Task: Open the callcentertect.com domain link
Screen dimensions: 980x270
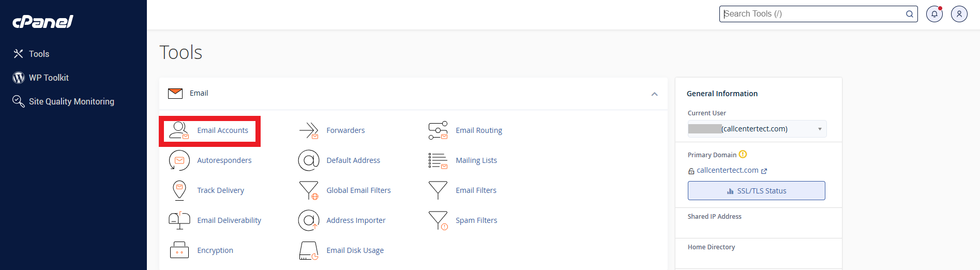Action: click(727, 170)
